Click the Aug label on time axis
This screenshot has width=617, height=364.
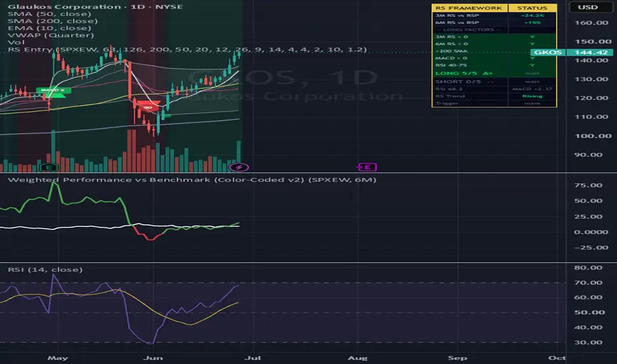tap(357, 357)
